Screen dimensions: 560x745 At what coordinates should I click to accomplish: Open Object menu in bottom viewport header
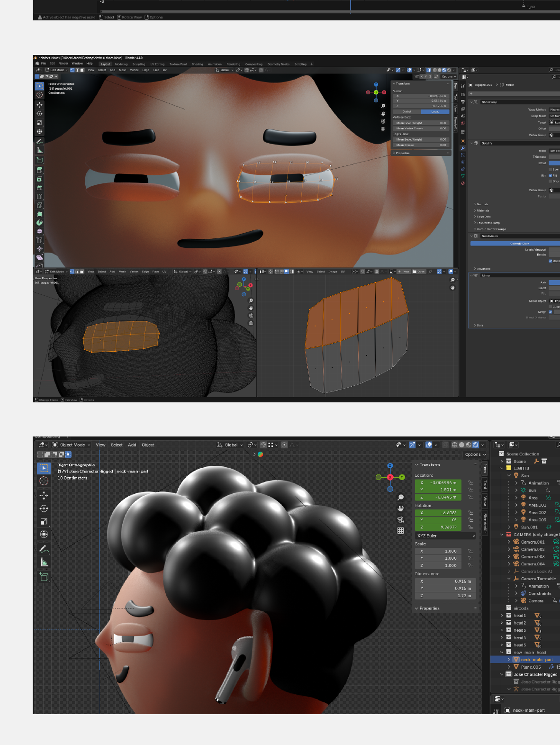point(148,445)
